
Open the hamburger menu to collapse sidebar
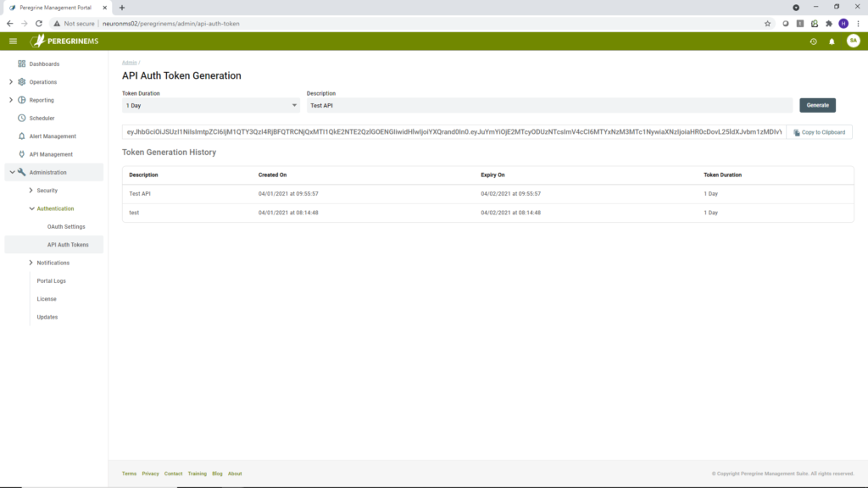(13, 40)
